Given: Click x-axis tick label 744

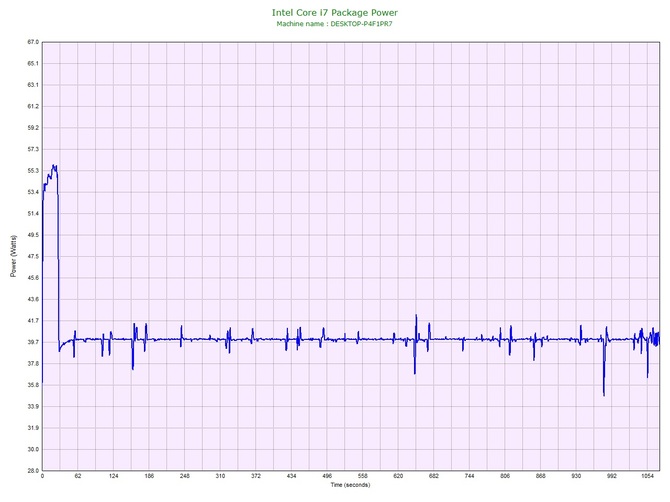Looking at the screenshot, I should coord(469,476).
